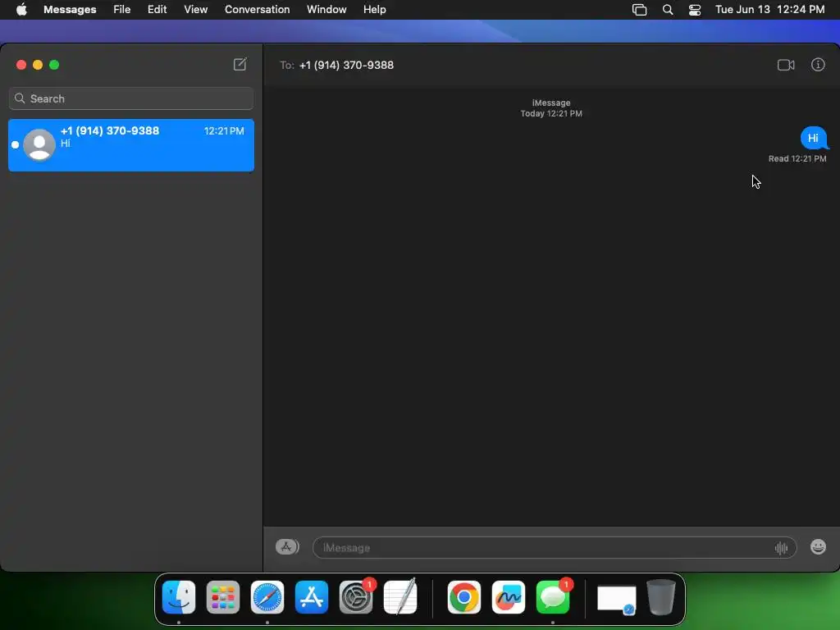Open the Help menu

pos(374,10)
